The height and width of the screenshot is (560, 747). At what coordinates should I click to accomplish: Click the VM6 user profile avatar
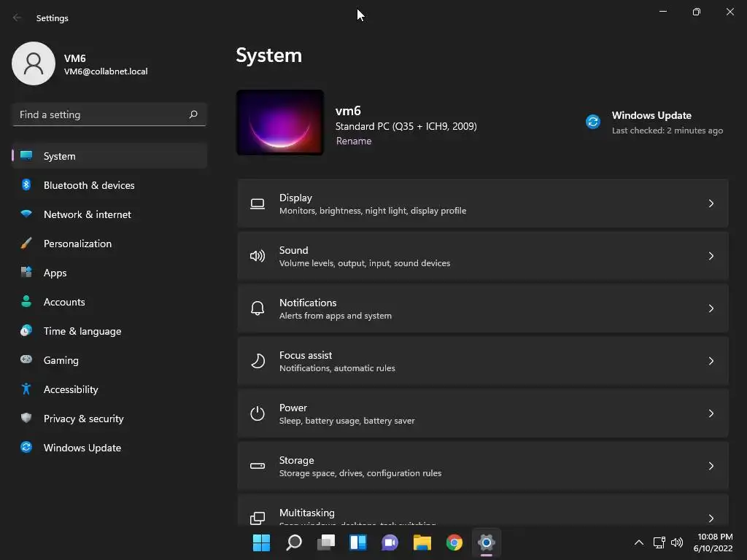tap(34, 63)
